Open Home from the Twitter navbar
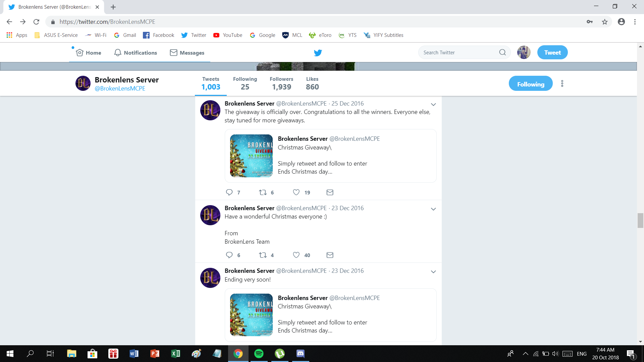The height and width of the screenshot is (362, 644). 89,53
